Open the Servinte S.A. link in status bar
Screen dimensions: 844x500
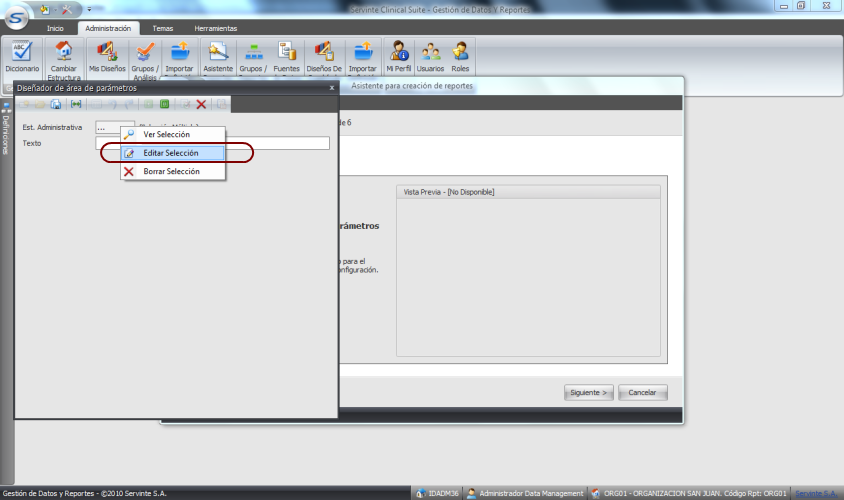815,493
